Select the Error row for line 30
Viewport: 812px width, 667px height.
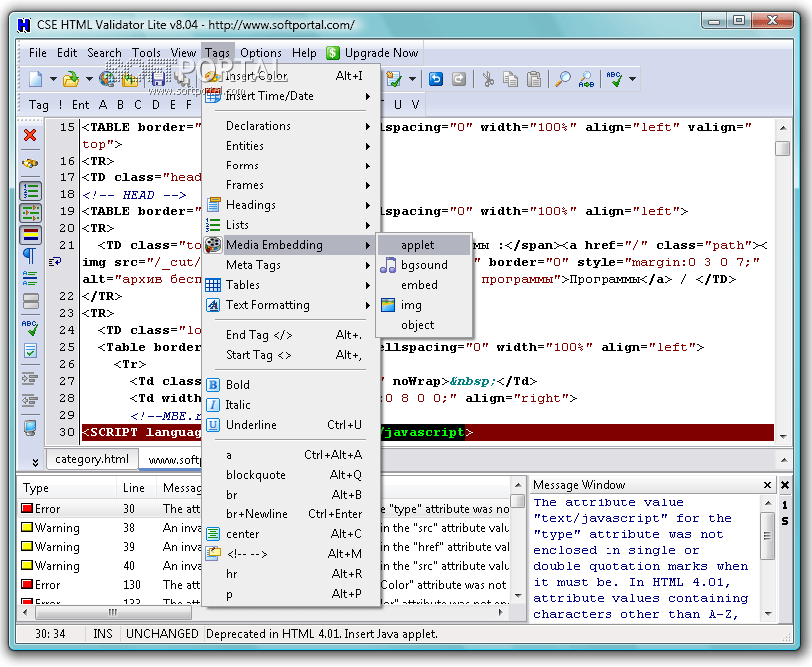click(264, 509)
